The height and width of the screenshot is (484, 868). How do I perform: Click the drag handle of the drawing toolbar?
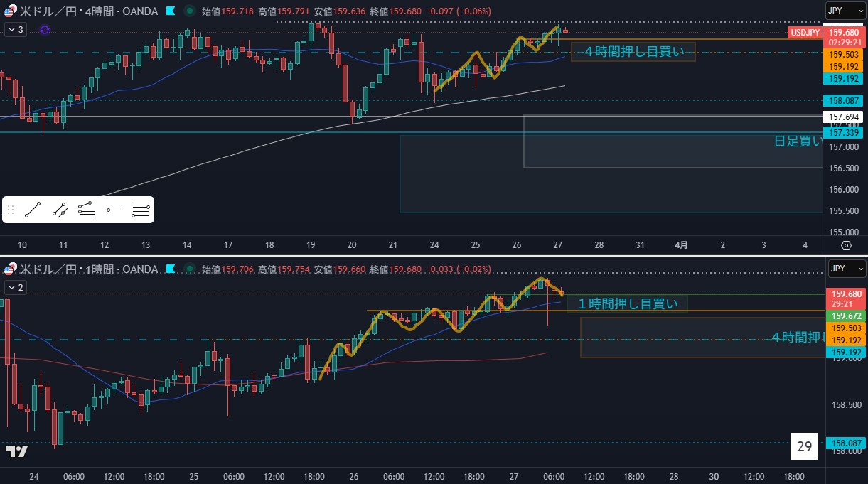coord(11,210)
